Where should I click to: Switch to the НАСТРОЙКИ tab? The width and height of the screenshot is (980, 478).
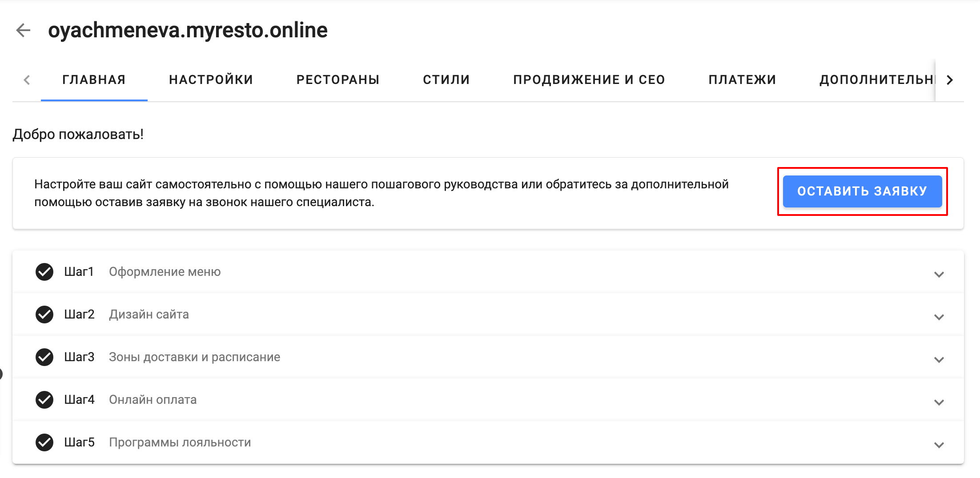click(x=211, y=79)
